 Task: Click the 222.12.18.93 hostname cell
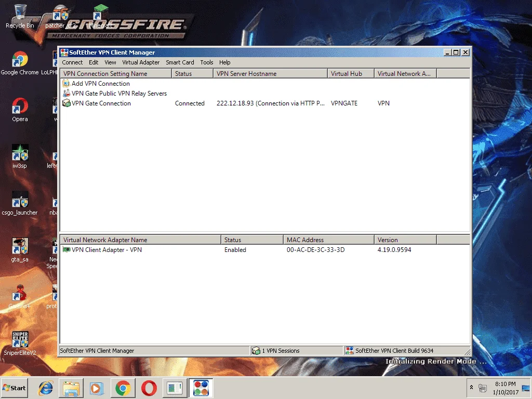[270, 103]
